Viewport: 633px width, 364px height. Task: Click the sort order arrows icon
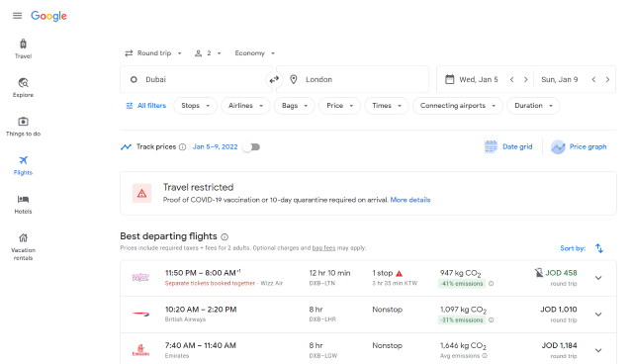[x=599, y=248]
